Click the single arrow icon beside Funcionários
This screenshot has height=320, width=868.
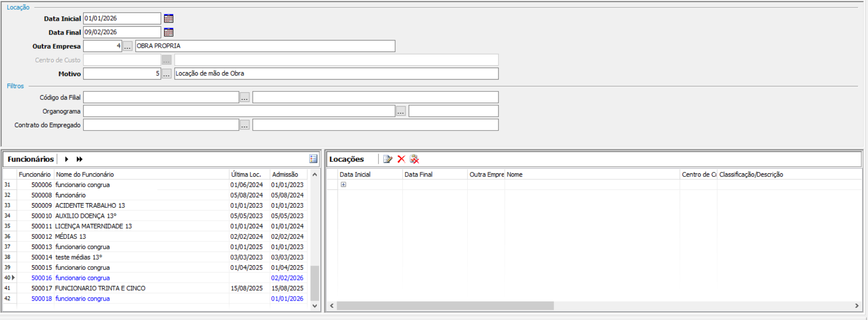(67, 159)
